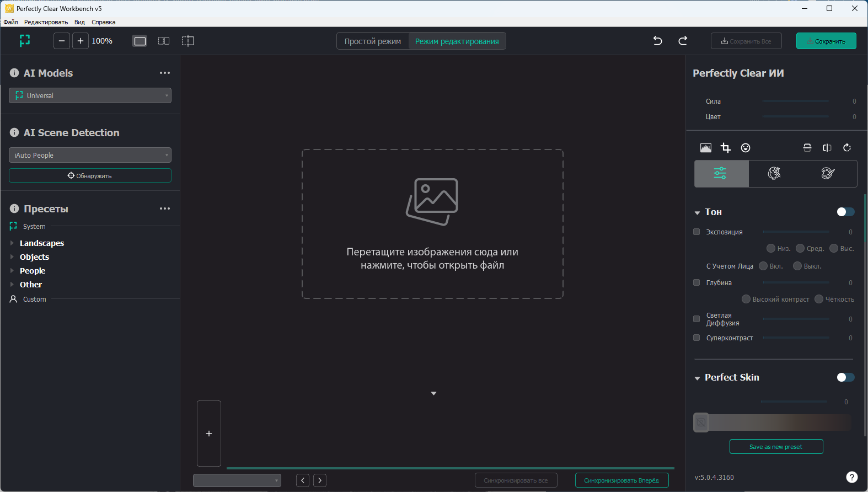Select single image view icon
868x492 pixels.
[x=140, y=41]
